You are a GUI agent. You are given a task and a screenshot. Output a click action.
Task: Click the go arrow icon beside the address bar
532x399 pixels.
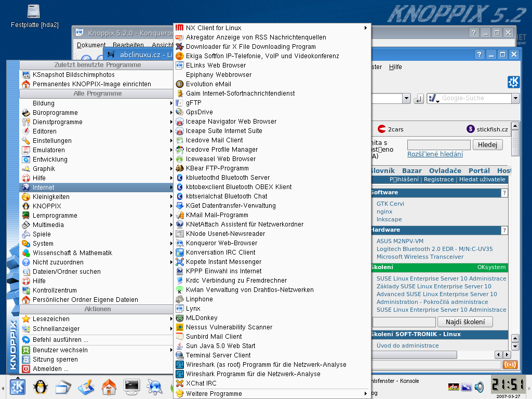click(419, 99)
